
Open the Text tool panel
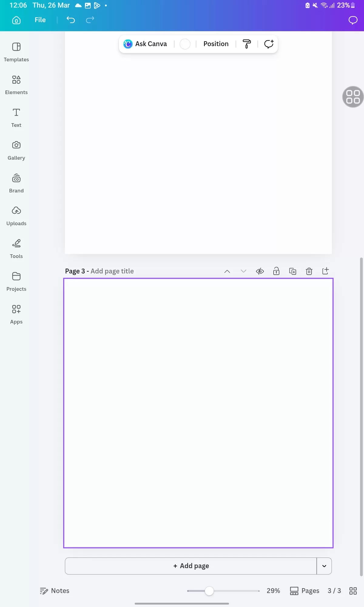(x=16, y=118)
